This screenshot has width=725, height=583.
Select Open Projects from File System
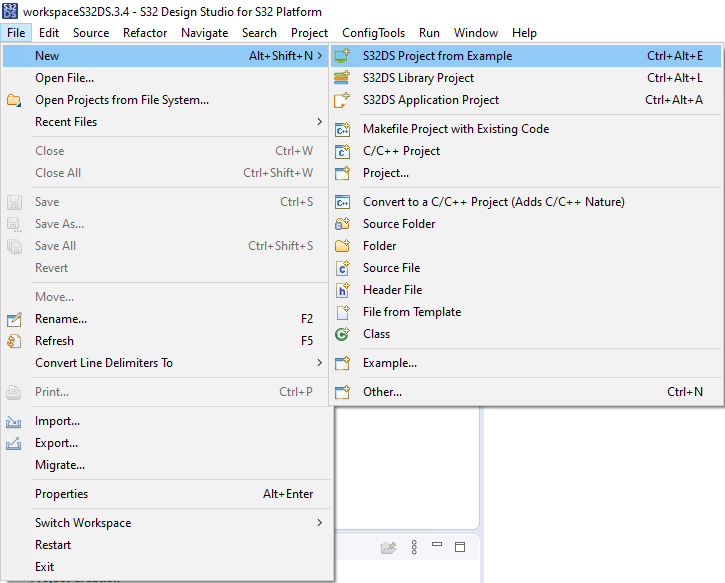122,100
